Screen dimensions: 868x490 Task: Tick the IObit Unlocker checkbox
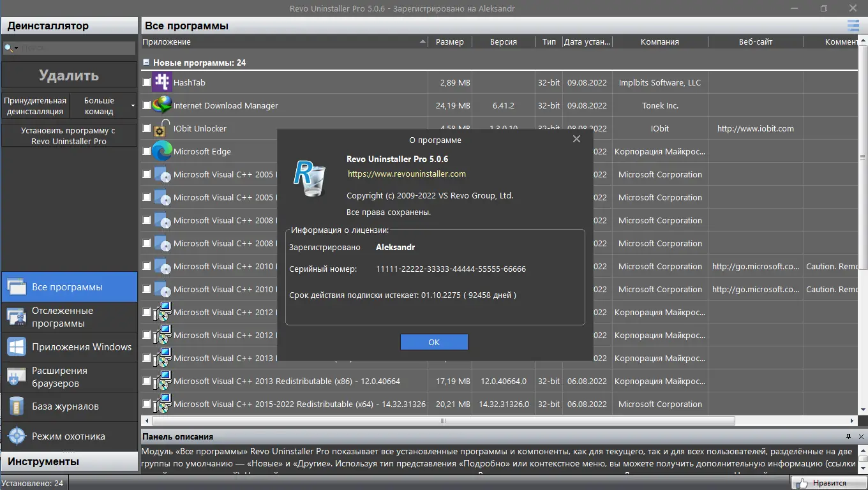coord(147,128)
